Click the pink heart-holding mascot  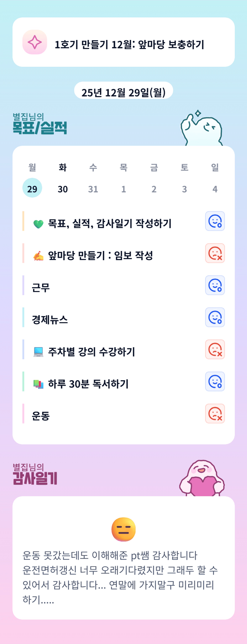tap(202, 478)
